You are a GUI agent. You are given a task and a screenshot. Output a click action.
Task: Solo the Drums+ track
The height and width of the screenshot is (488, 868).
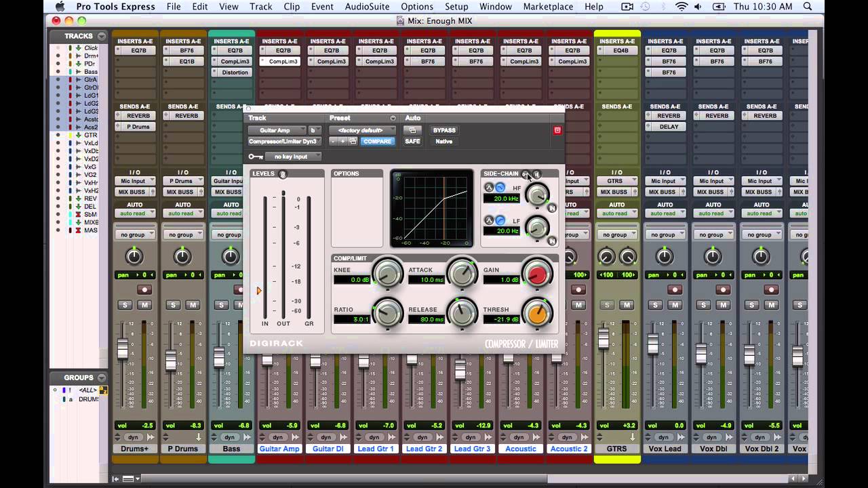[x=125, y=305]
